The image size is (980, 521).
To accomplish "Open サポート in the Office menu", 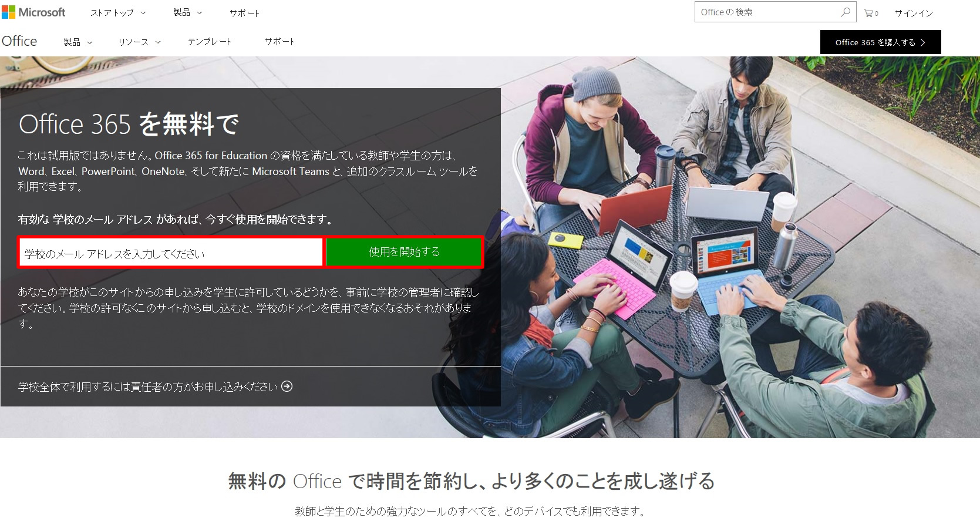I will click(279, 41).
